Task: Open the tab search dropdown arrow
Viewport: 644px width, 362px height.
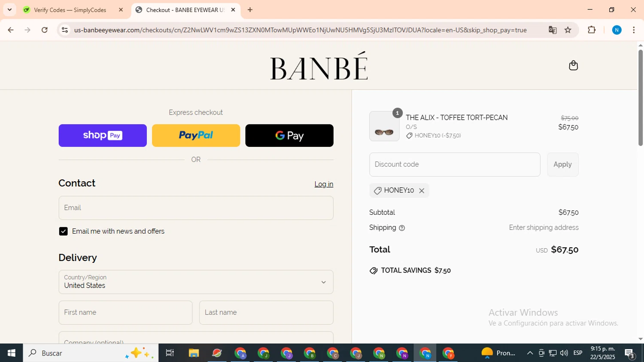Action: [x=9, y=10]
